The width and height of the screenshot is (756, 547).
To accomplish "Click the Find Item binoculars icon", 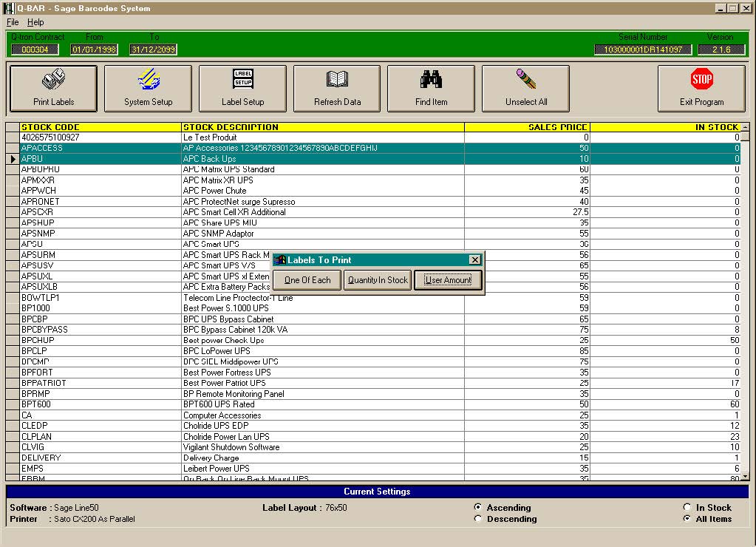I will pyautogui.click(x=431, y=79).
